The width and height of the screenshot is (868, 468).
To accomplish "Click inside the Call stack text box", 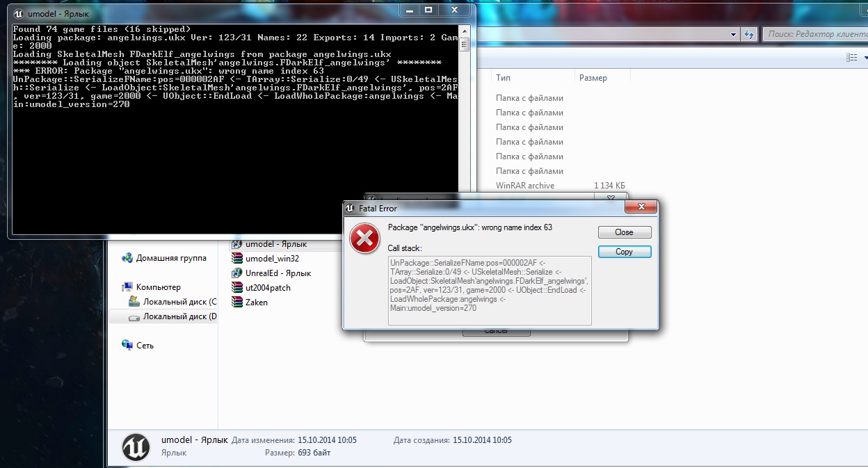I will 490,290.
